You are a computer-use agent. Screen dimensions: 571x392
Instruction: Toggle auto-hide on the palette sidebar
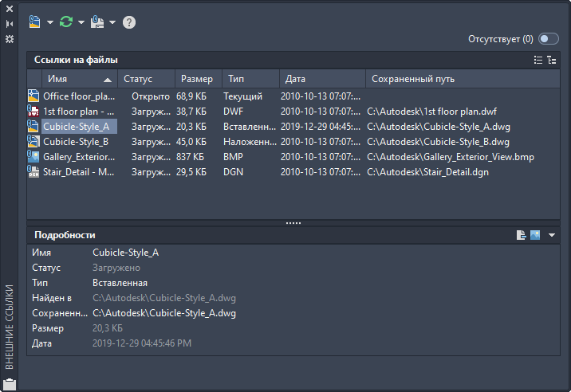pyautogui.click(x=10, y=24)
